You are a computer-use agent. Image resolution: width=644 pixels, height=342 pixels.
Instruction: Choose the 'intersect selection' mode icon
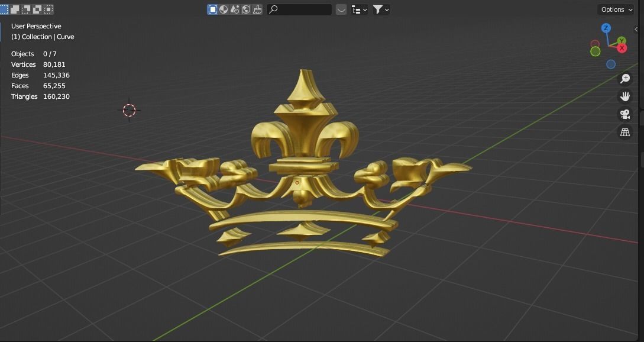pyautogui.click(x=48, y=9)
